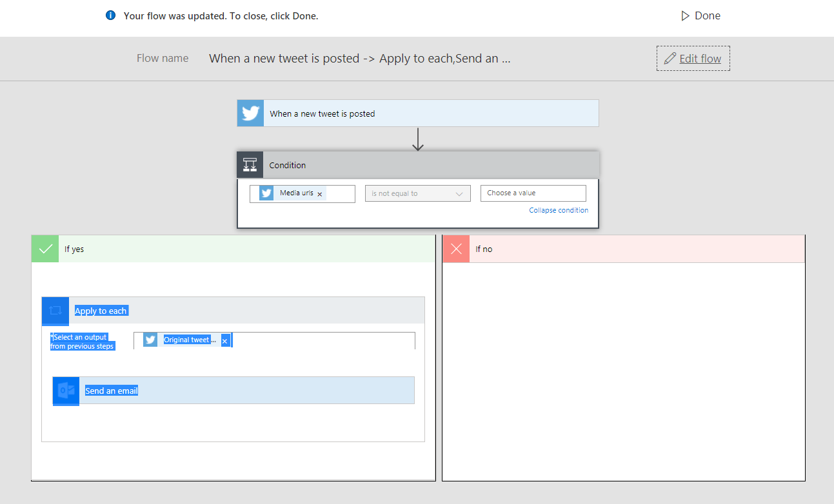Screen dimensions: 834x504
Task: Click the Twitter icon on Original tweet token
Action: click(150, 340)
